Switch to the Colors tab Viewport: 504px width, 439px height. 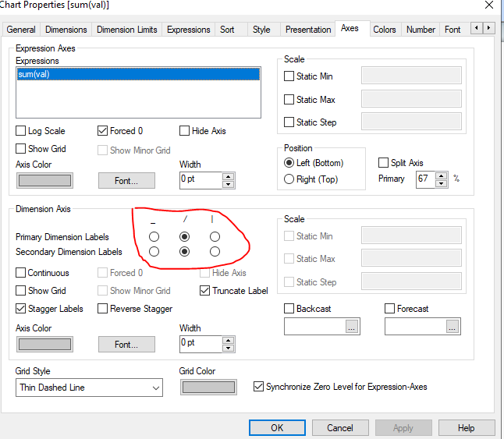point(385,30)
